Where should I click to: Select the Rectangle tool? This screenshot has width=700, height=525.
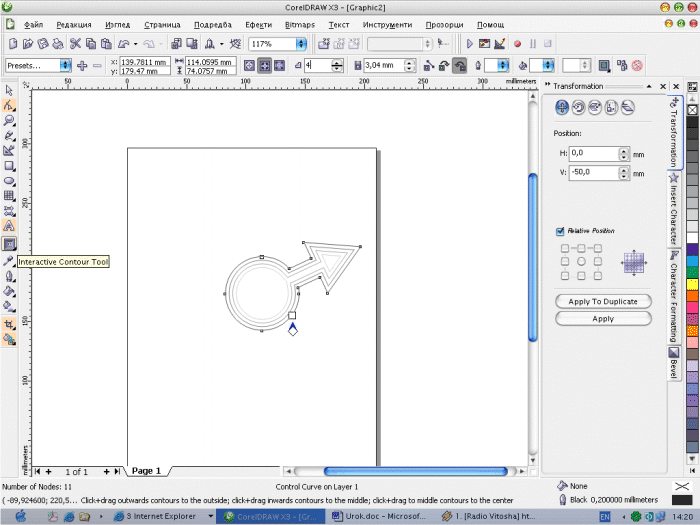click(x=9, y=166)
